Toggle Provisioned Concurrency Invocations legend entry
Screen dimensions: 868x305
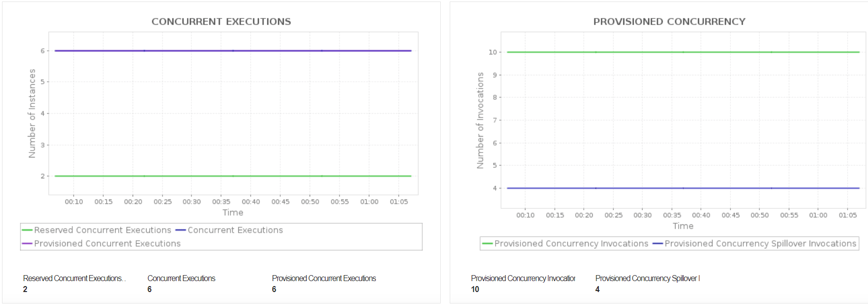[571, 244]
